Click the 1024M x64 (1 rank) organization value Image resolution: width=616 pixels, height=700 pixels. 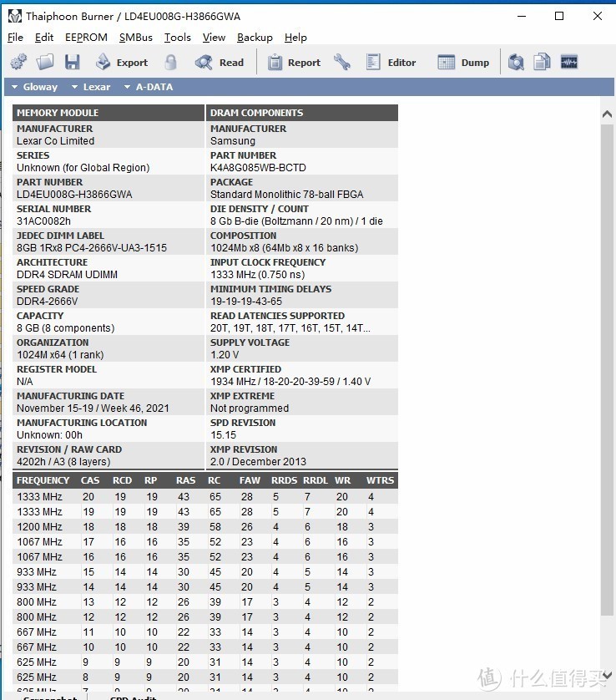point(60,355)
